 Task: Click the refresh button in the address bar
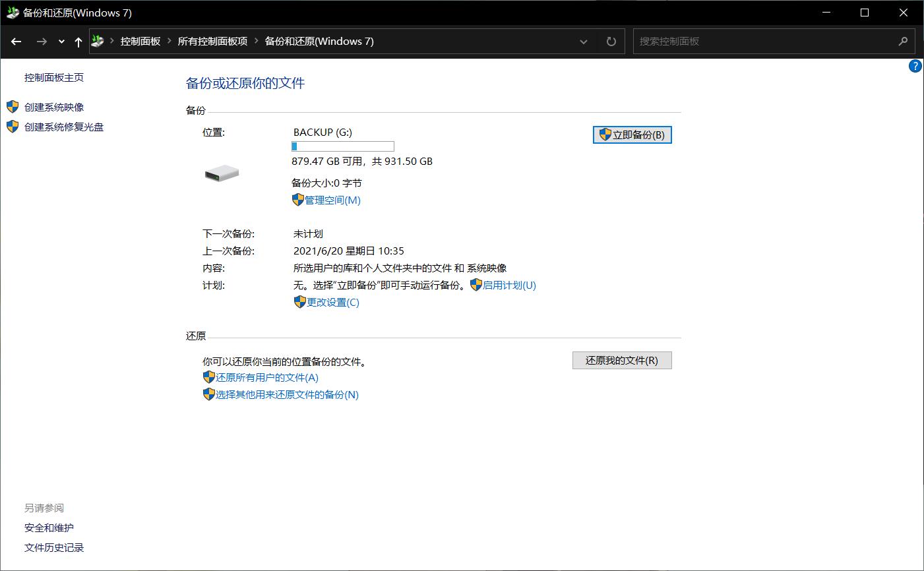611,42
